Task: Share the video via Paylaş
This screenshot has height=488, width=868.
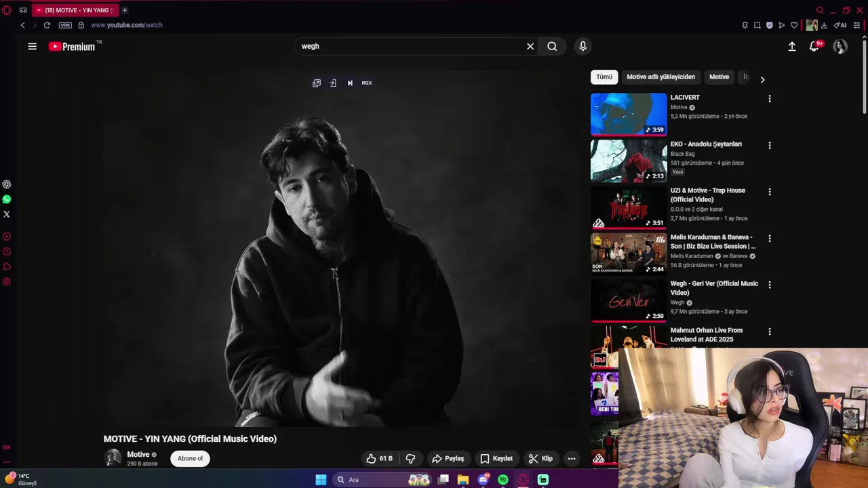Action: point(448,459)
